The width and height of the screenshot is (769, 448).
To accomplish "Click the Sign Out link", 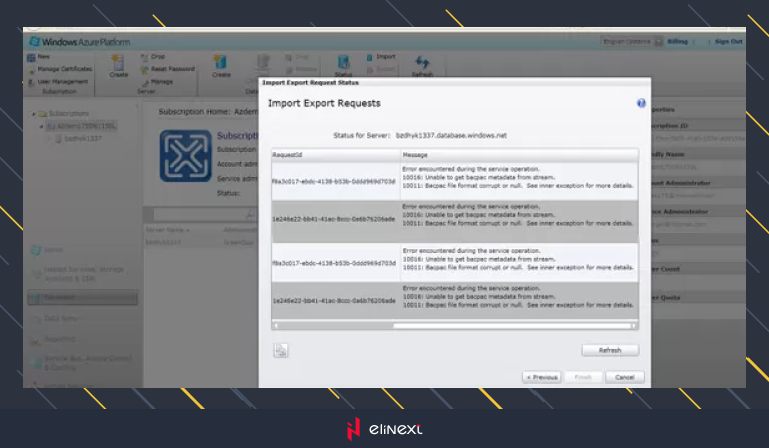I will (x=728, y=42).
